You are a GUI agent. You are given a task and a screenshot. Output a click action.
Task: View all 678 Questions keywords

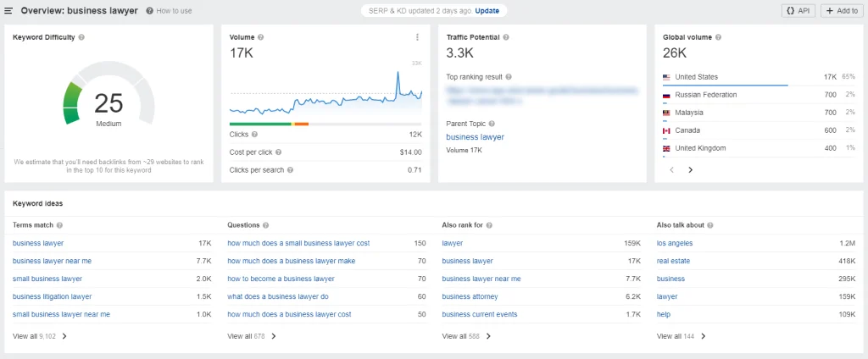coord(252,336)
